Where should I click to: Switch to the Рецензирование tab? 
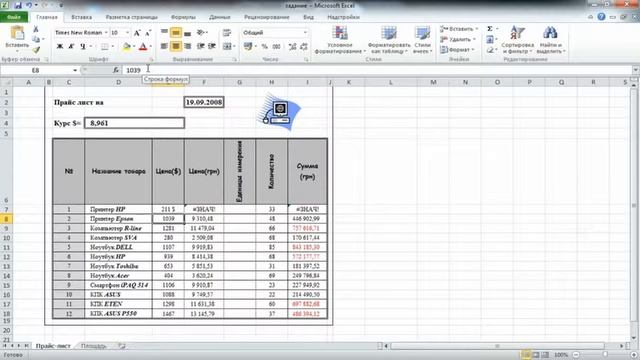click(x=267, y=17)
